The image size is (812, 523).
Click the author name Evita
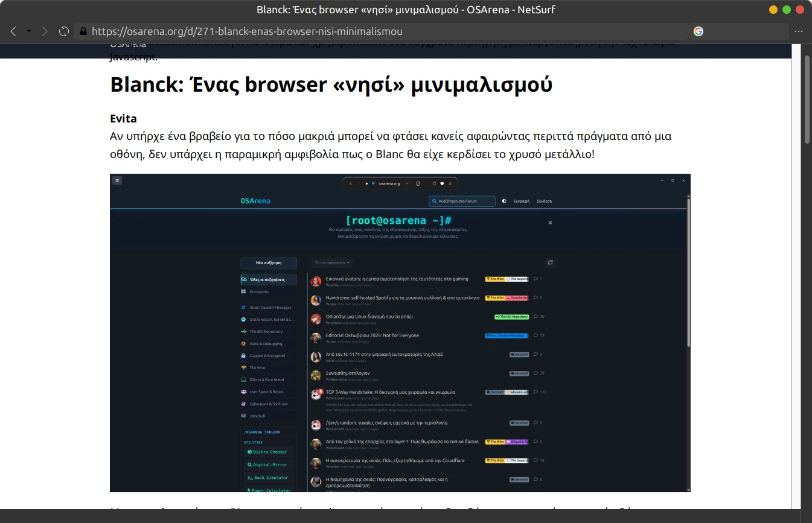point(123,118)
